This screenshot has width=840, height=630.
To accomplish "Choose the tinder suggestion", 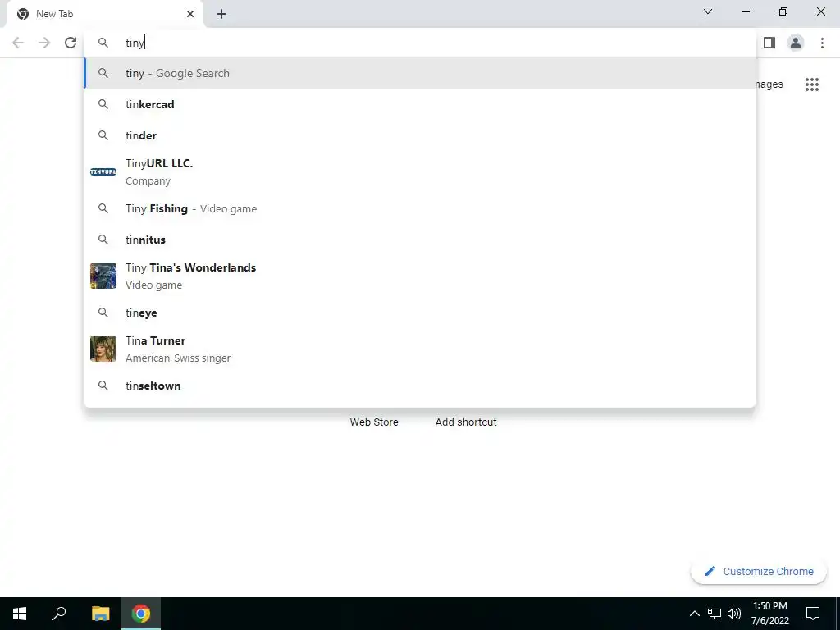I will pos(420,135).
